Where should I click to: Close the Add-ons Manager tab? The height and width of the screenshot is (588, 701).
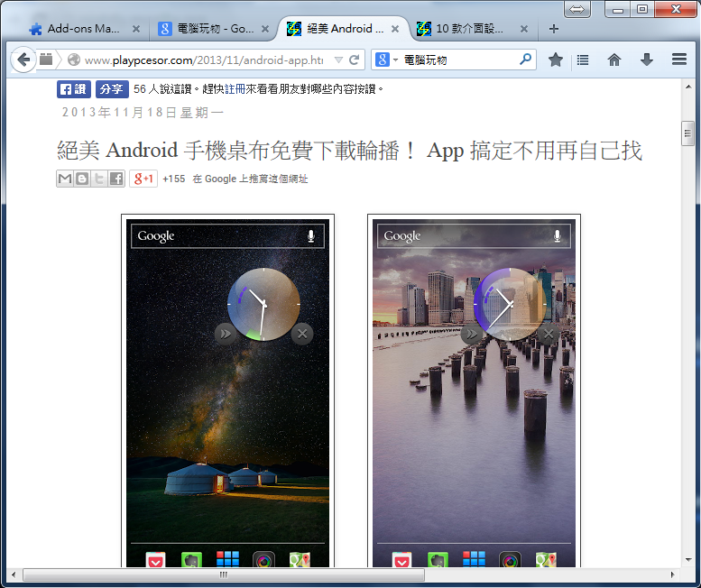click(136, 29)
